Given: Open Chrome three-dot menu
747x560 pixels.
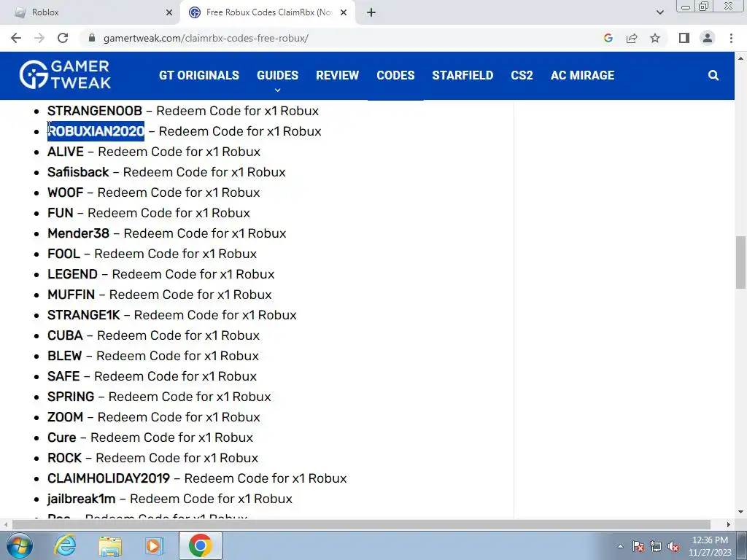Looking at the screenshot, I should [731, 38].
